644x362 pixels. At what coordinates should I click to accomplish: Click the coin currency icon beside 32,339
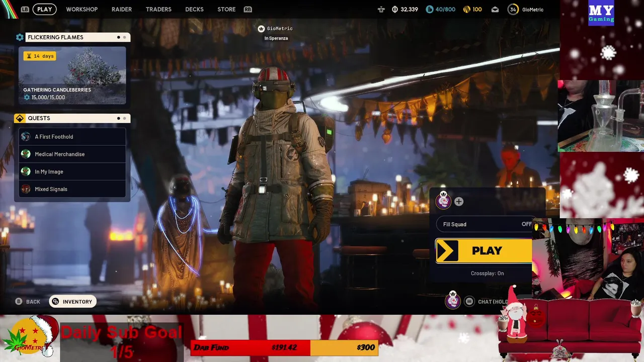pos(395,9)
